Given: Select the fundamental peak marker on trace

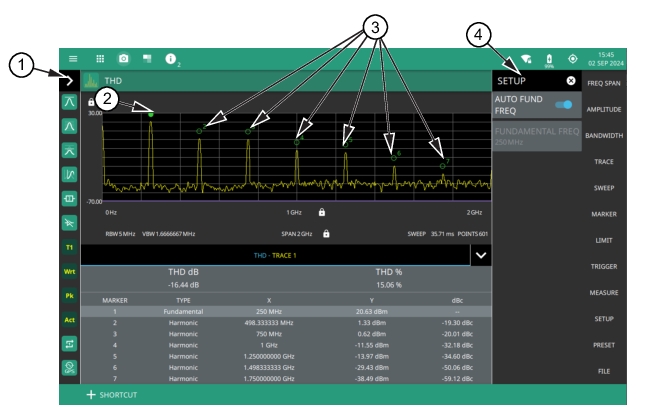Looking at the screenshot, I should (151, 115).
